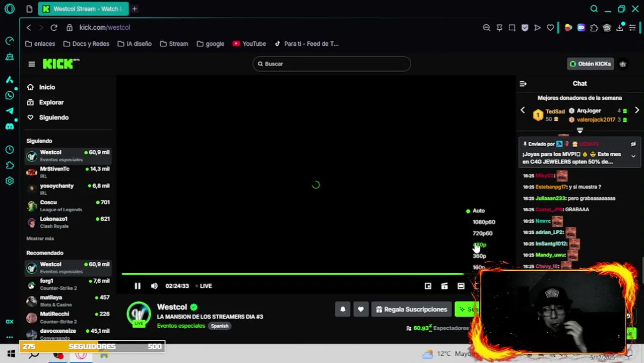Open the IA diseño bookmarks folder
The width and height of the screenshot is (644, 363).
(x=134, y=44)
